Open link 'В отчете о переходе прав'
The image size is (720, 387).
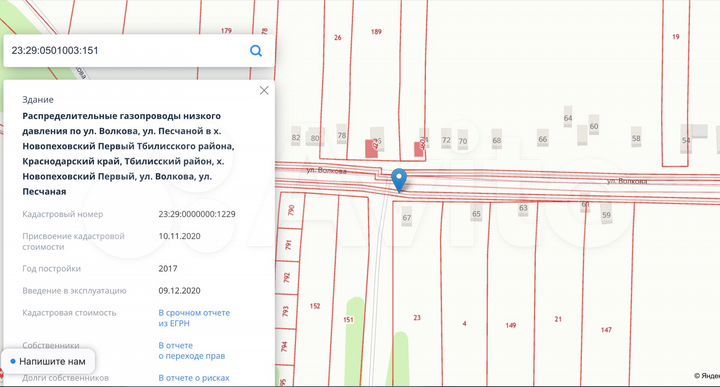tap(192, 350)
